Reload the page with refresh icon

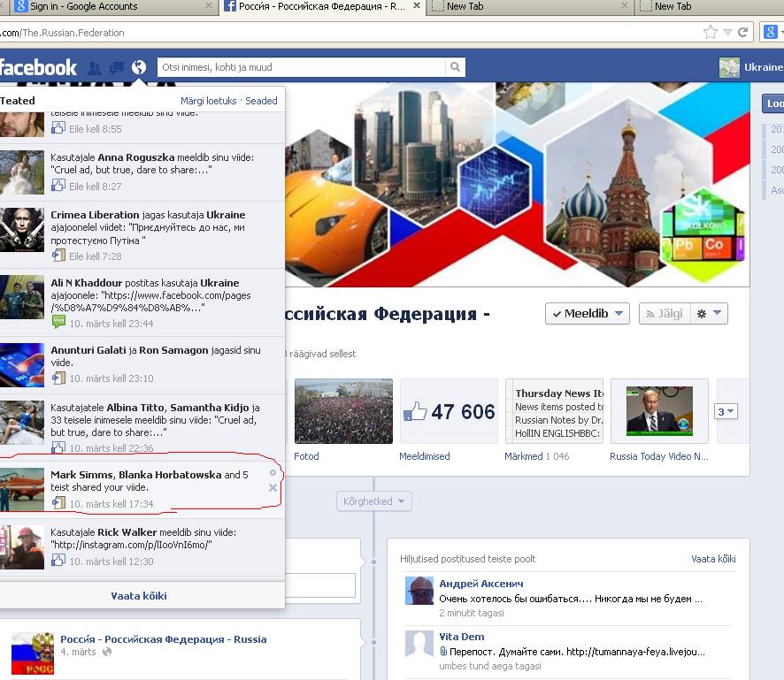tap(743, 33)
